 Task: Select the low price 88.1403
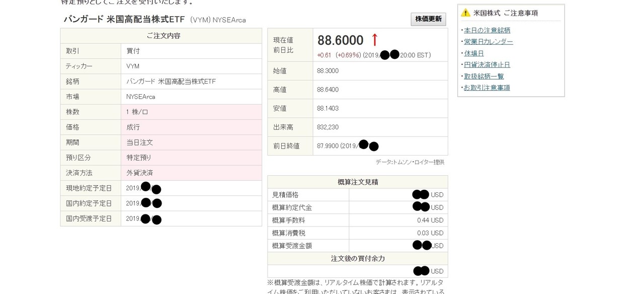click(x=328, y=108)
